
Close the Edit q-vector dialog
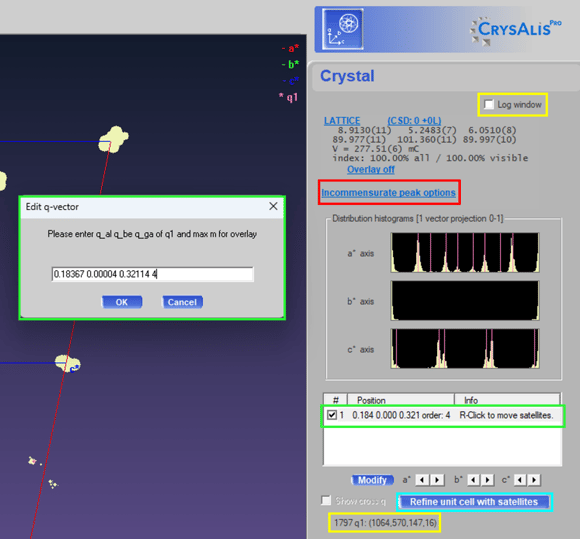point(273,206)
